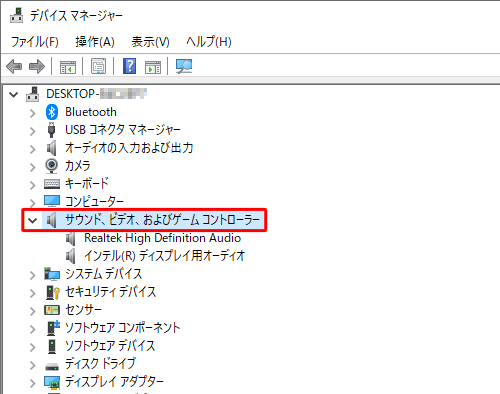This screenshot has width=500, height=394.
Task: Click Scan for hardware changes monitor icon
Action: (x=184, y=66)
